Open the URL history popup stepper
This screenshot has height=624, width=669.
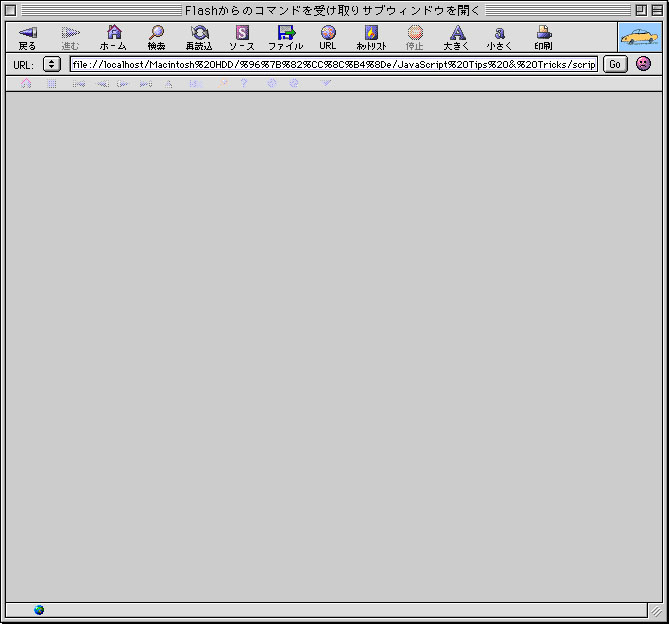click(x=52, y=64)
